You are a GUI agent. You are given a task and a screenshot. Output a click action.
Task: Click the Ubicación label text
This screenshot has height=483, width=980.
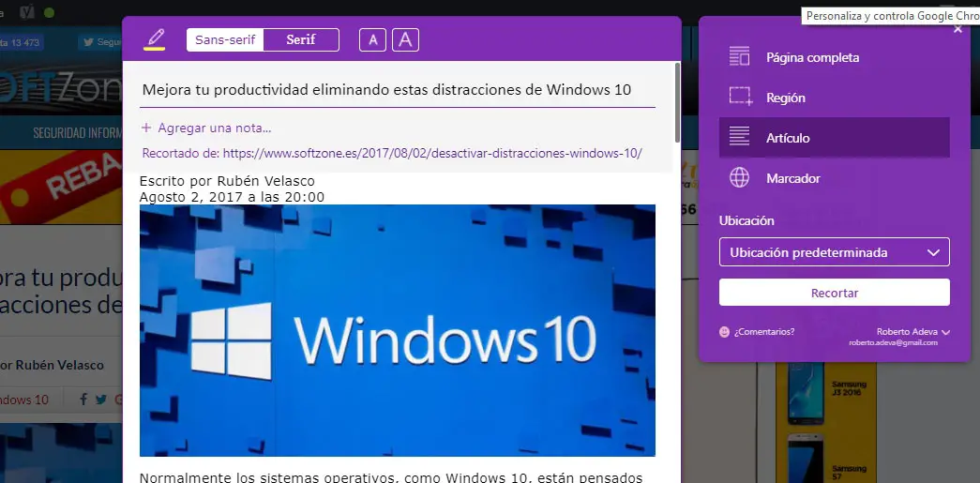pos(746,220)
